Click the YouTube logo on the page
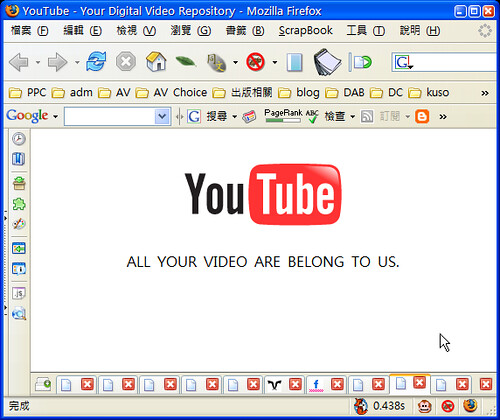The height and width of the screenshot is (420, 500). pos(263,194)
